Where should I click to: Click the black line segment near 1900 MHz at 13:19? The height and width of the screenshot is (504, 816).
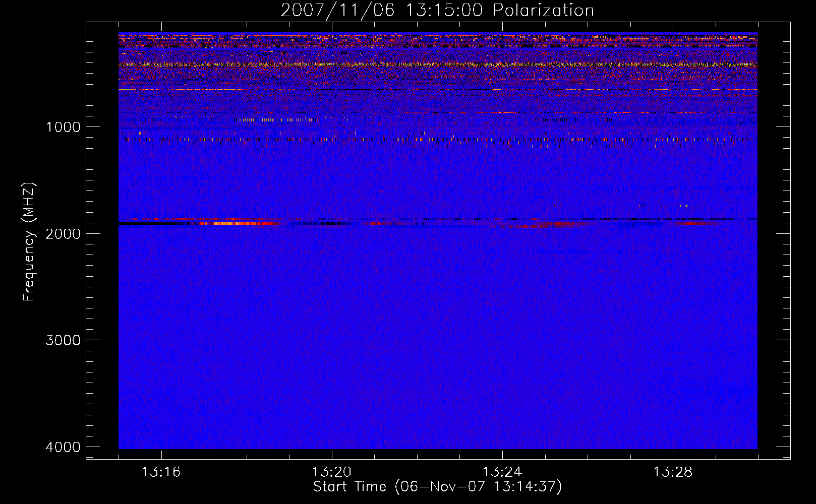tap(313, 223)
